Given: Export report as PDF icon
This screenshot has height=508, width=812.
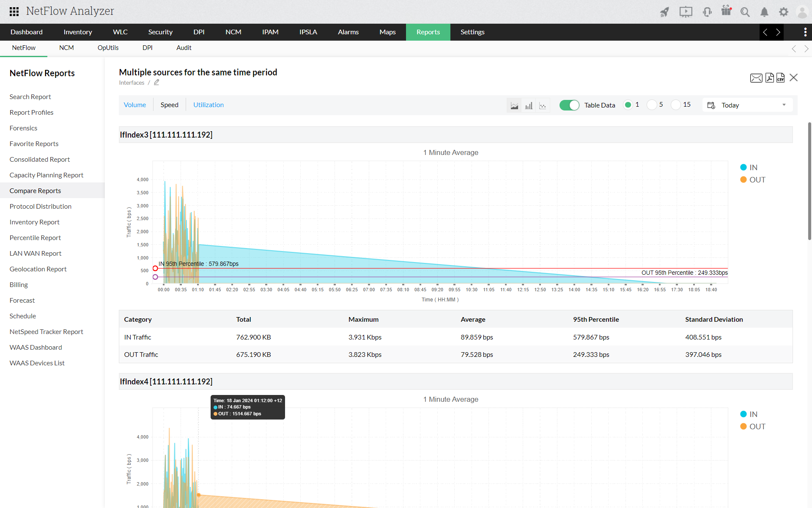Looking at the screenshot, I should [x=769, y=78].
